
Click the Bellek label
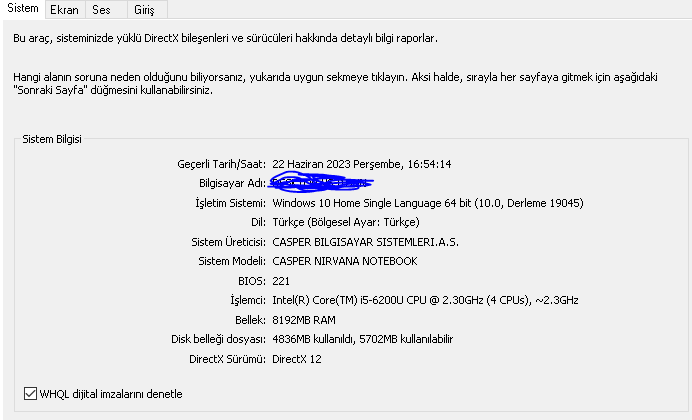tap(251, 320)
